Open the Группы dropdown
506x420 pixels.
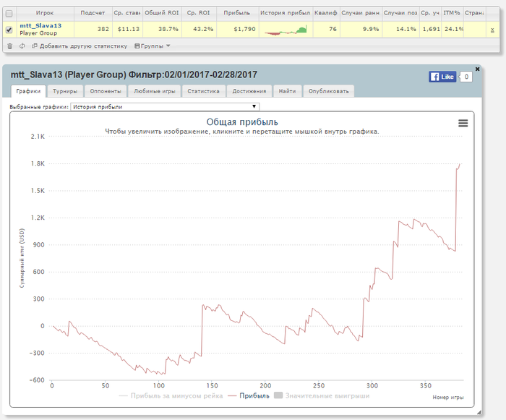pos(153,46)
